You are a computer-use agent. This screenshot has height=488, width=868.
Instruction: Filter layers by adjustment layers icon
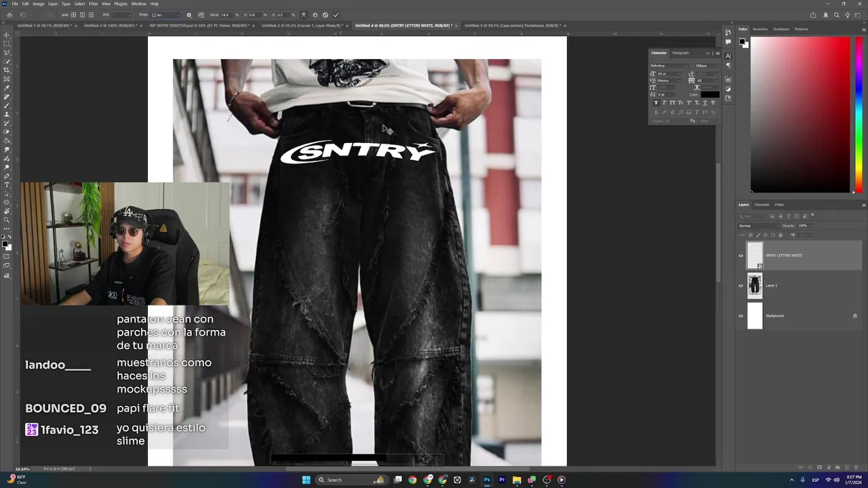pyautogui.click(x=780, y=216)
